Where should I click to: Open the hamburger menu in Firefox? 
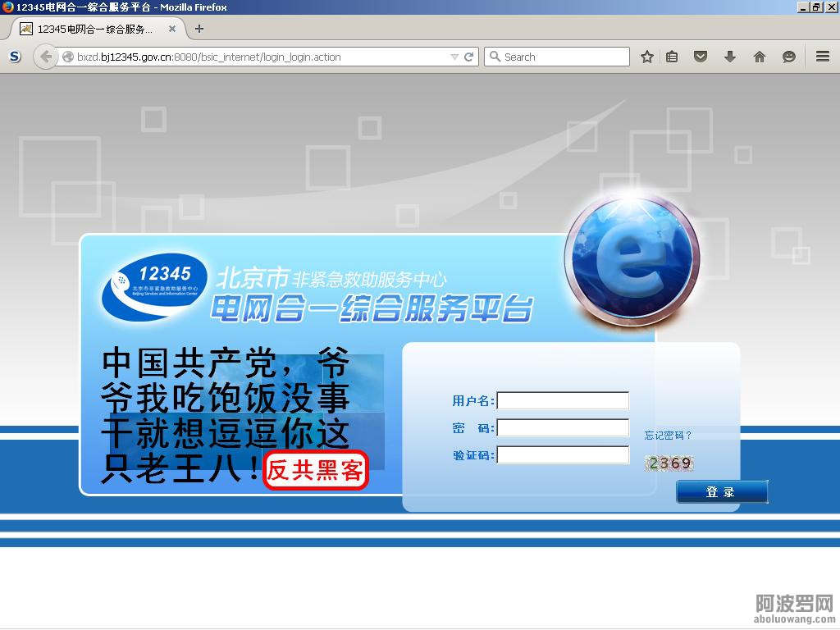point(822,57)
